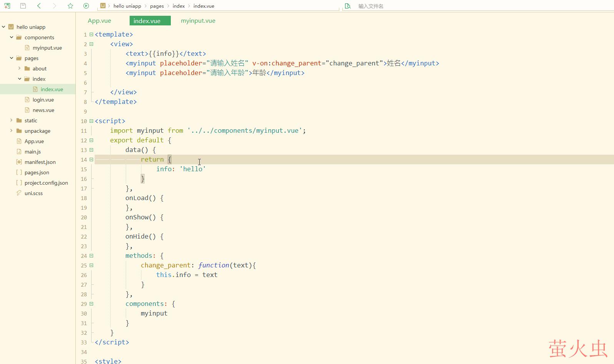The image size is (614, 364).
Task: Click the about folder icon
Action: (27, 68)
